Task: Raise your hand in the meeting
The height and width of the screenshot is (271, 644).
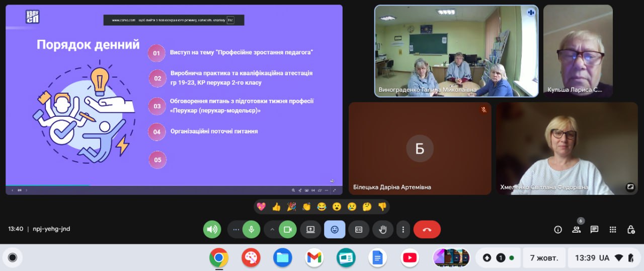Action: pyautogui.click(x=383, y=229)
